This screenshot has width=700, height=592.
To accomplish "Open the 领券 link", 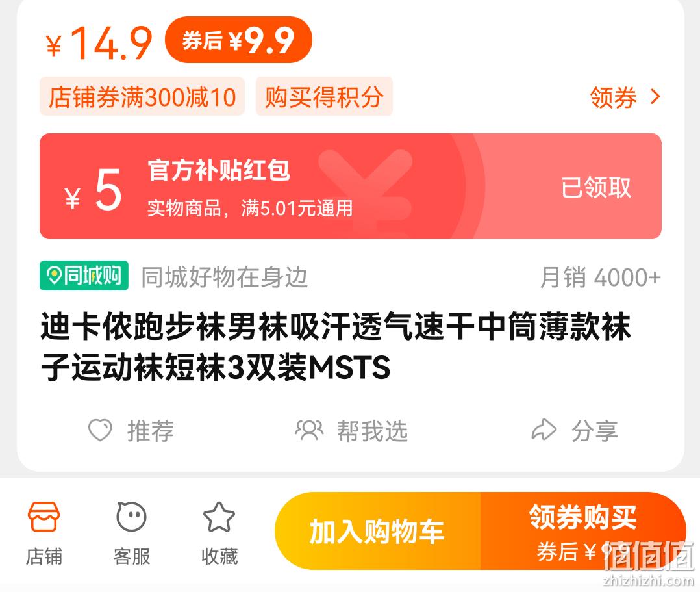I will click(x=613, y=97).
